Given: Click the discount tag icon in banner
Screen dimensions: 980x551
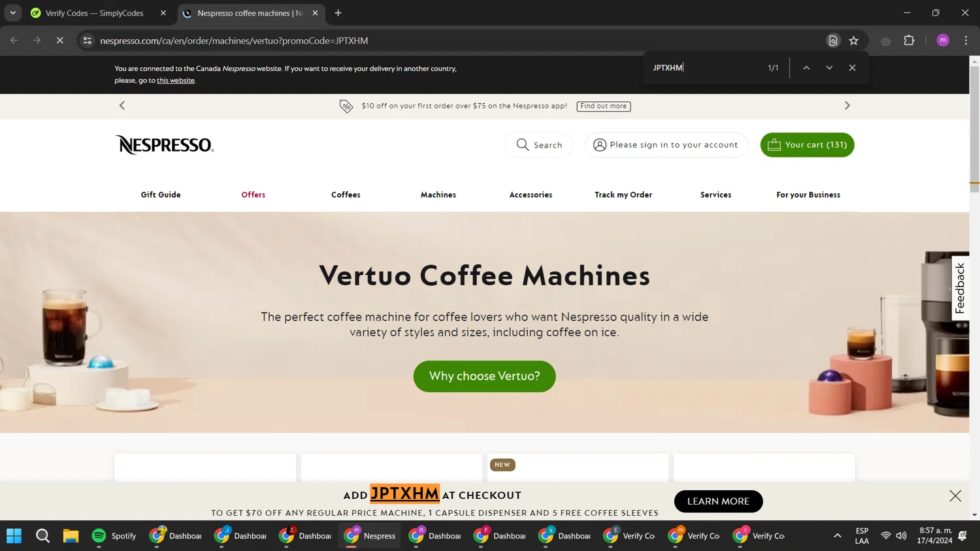Looking at the screenshot, I should tap(346, 106).
